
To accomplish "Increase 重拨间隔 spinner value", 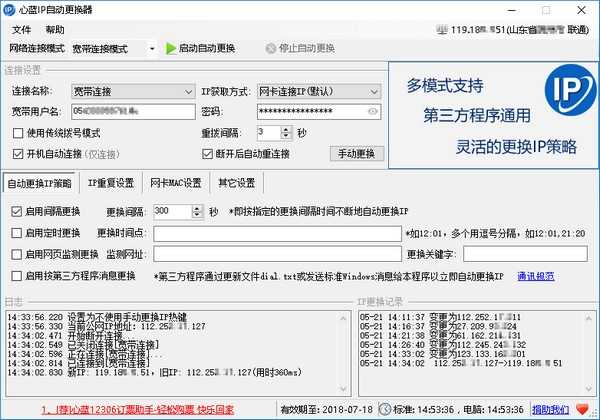I will pos(286,129).
